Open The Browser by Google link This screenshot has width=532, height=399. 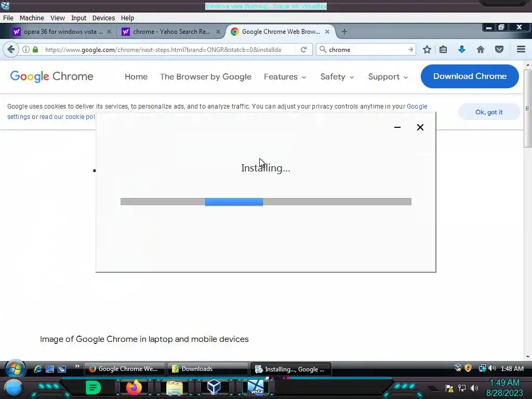point(206,77)
